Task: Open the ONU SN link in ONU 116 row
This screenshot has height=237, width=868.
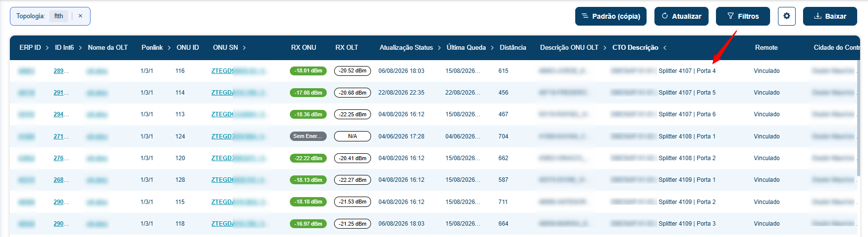Action: (239, 71)
